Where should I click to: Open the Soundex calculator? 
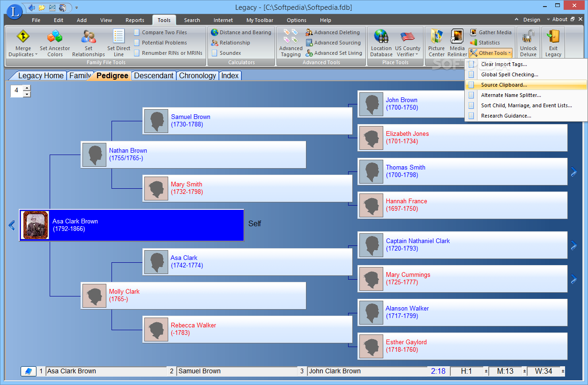[x=226, y=53]
